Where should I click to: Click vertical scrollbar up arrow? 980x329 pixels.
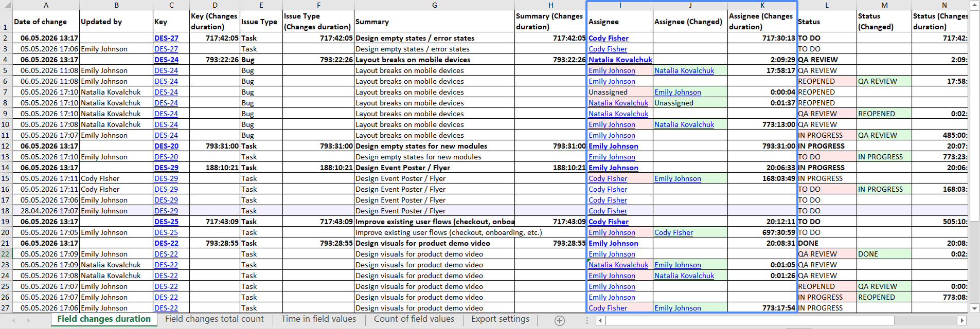(974, 5)
